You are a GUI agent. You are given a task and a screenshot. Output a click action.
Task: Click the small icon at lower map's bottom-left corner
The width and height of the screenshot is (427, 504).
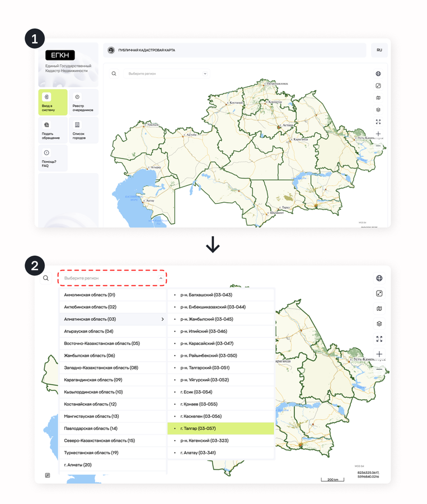click(x=48, y=475)
